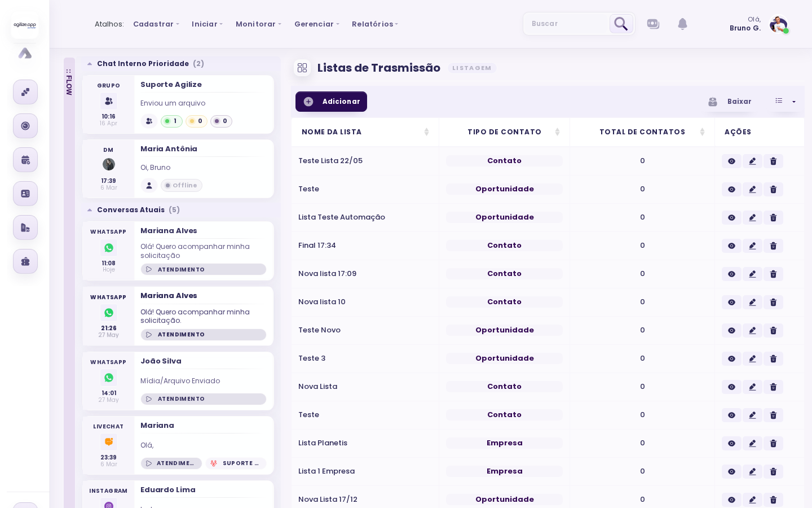
Task: Click the Baixar button
Action: (x=730, y=102)
